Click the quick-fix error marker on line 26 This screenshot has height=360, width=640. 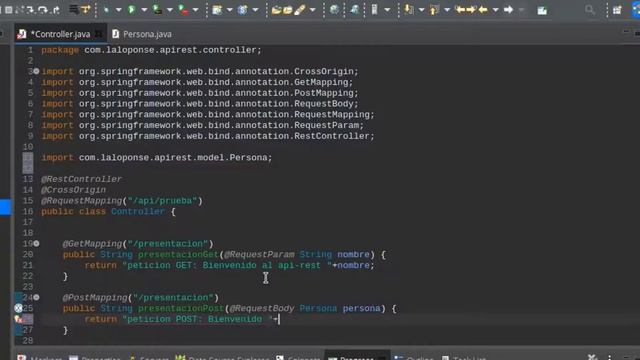19,319
